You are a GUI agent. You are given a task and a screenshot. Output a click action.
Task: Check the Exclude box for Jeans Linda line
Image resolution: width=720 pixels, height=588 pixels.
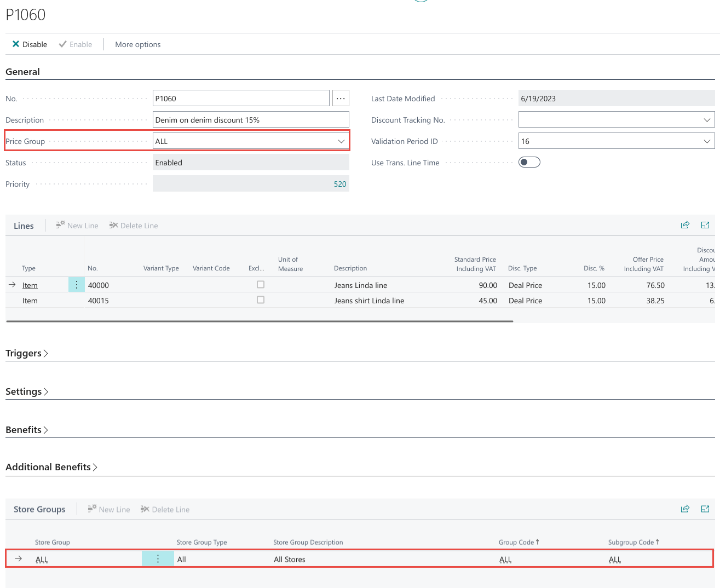261,285
